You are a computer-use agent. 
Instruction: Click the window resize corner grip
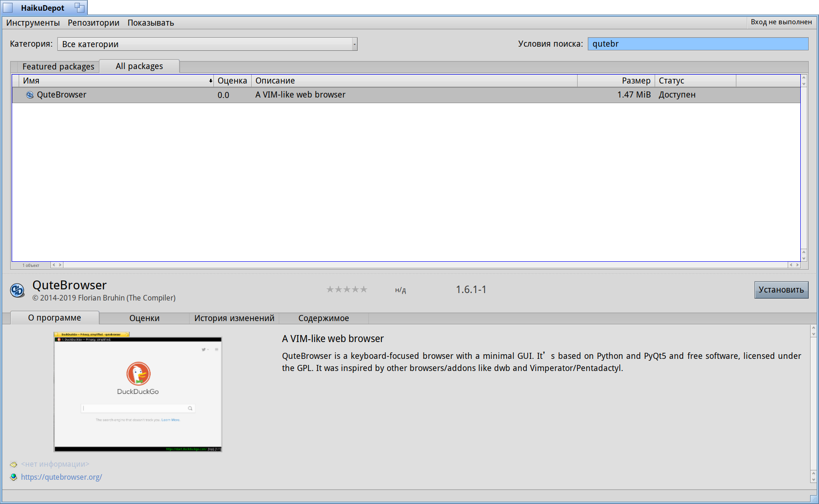tap(813, 499)
